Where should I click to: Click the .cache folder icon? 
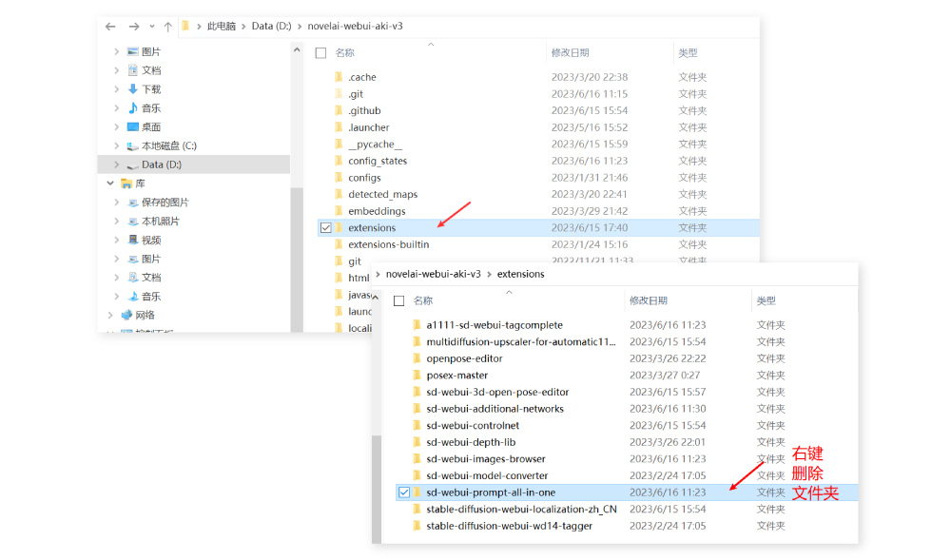(x=339, y=77)
